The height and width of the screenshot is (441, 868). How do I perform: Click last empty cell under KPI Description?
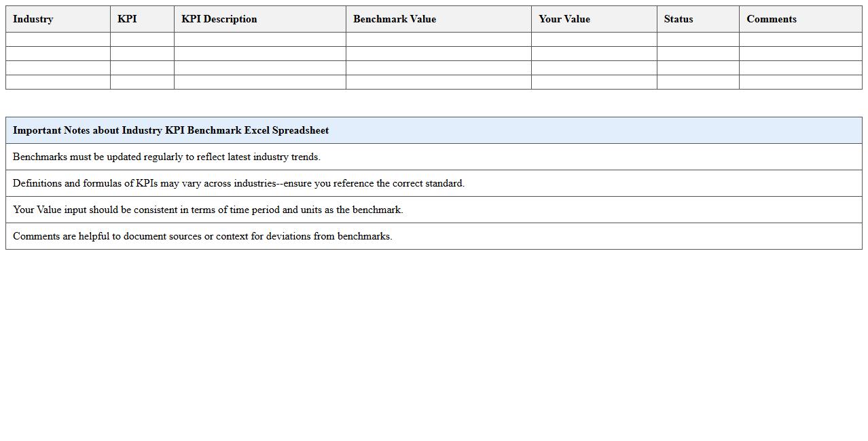(x=259, y=82)
